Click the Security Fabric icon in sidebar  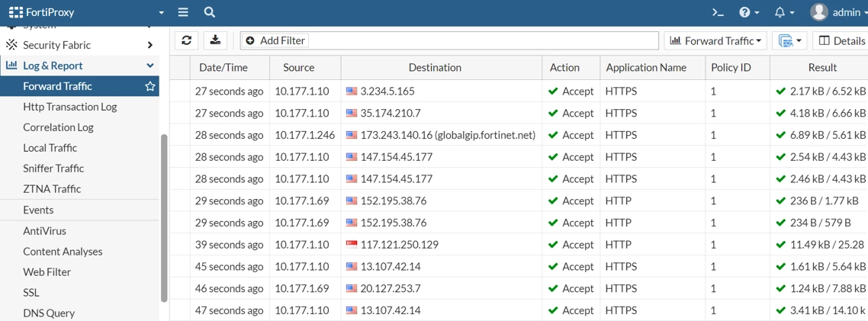[11, 45]
